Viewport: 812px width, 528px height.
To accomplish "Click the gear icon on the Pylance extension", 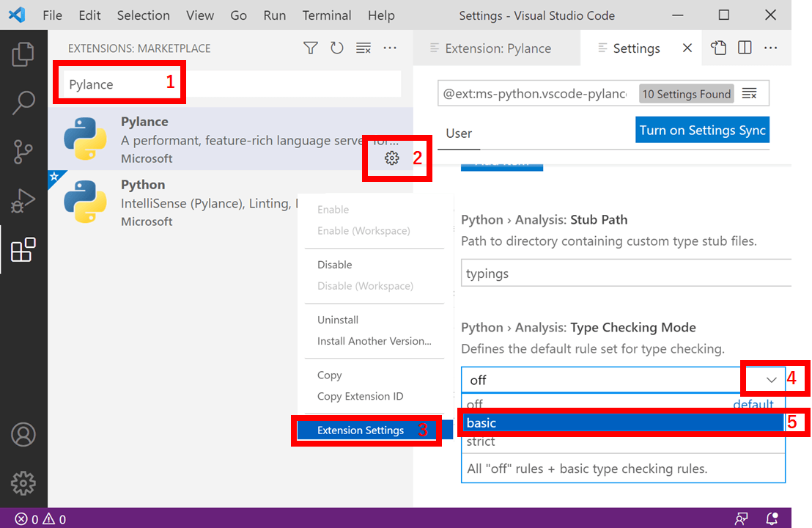I will [x=391, y=158].
